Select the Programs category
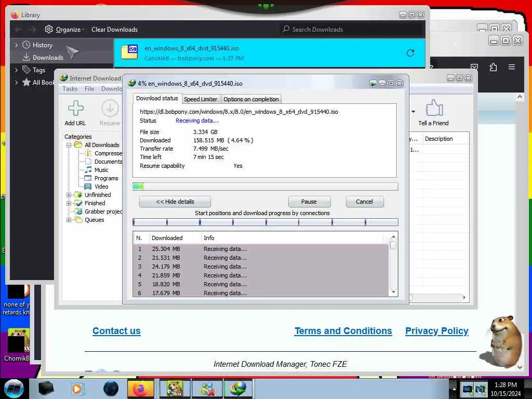 click(x=101, y=178)
